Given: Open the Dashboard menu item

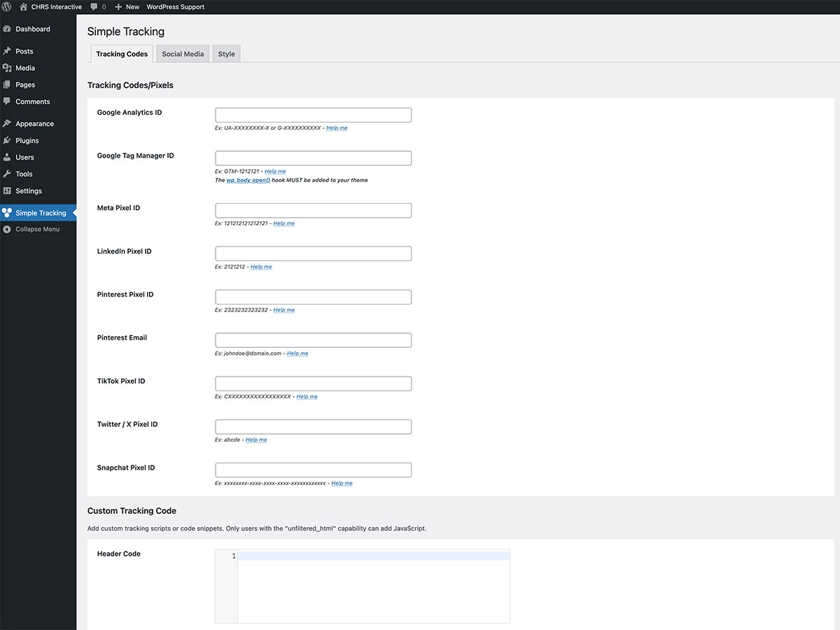Looking at the screenshot, I should pyautogui.click(x=33, y=29).
